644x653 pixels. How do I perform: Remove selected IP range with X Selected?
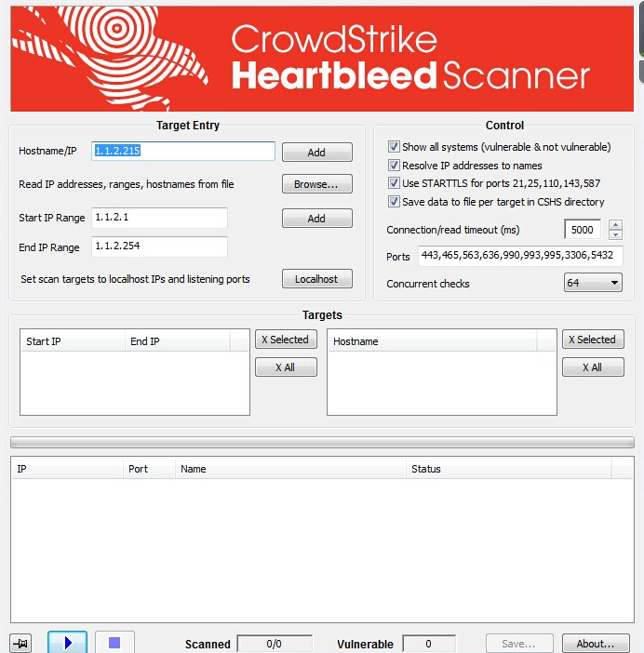pyautogui.click(x=286, y=340)
